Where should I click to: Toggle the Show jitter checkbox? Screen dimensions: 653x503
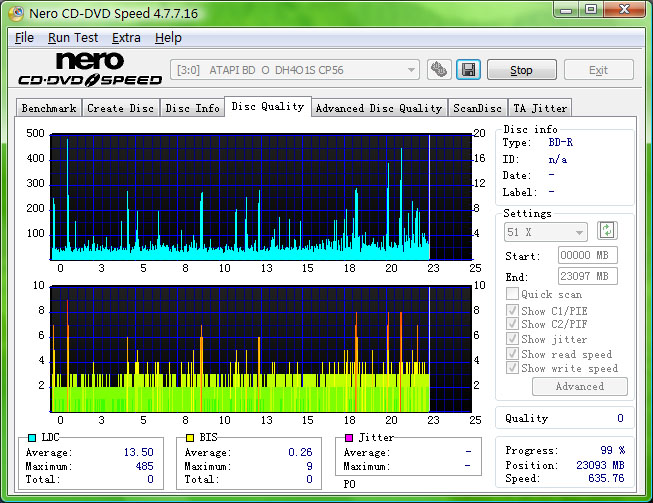(x=512, y=339)
